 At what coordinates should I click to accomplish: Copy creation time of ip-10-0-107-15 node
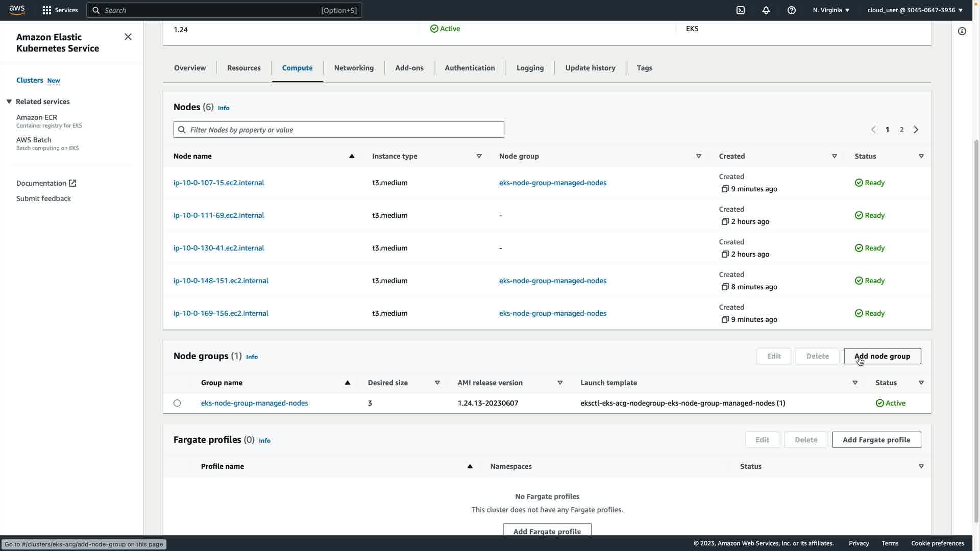(725, 189)
